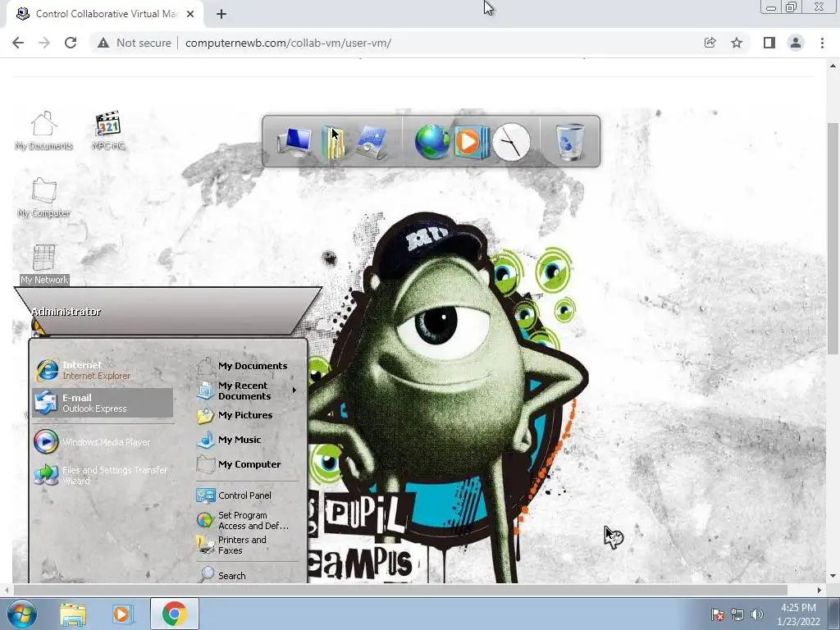Open My Music in the start menu

click(231, 440)
